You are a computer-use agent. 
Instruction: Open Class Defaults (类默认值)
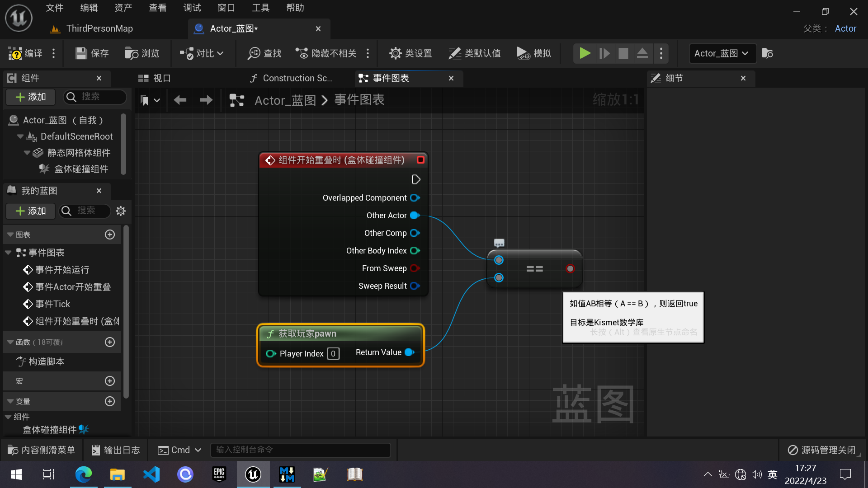click(x=474, y=53)
